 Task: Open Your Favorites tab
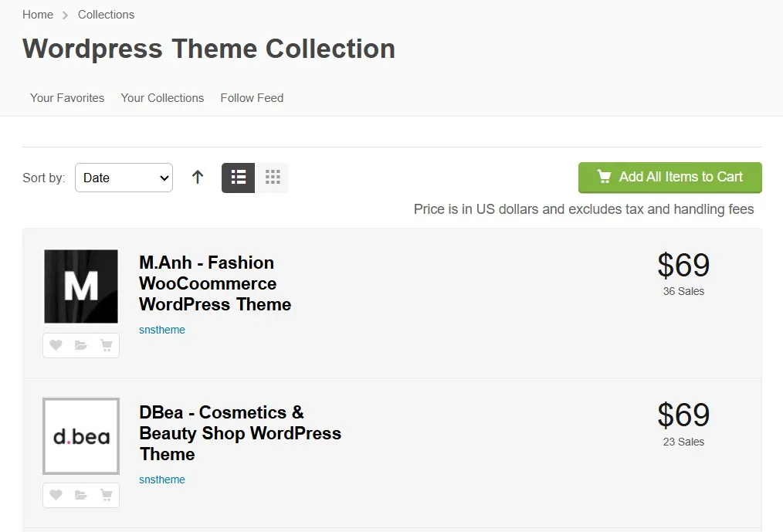click(x=67, y=98)
